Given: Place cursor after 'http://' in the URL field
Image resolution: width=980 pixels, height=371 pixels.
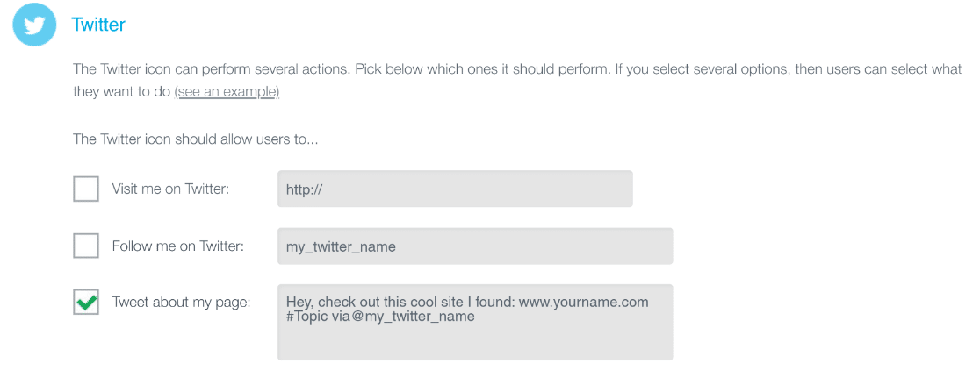Looking at the screenshot, I should (x=324, y=189).
